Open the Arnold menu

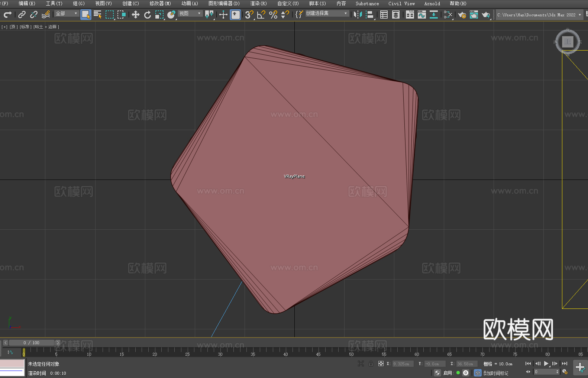432,3
